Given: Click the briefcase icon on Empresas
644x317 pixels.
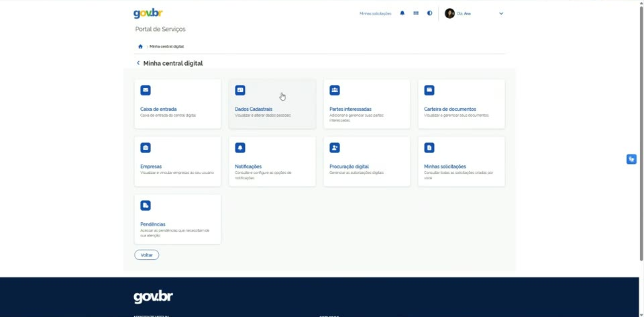Looking at the screenshot, I should 146,148.
